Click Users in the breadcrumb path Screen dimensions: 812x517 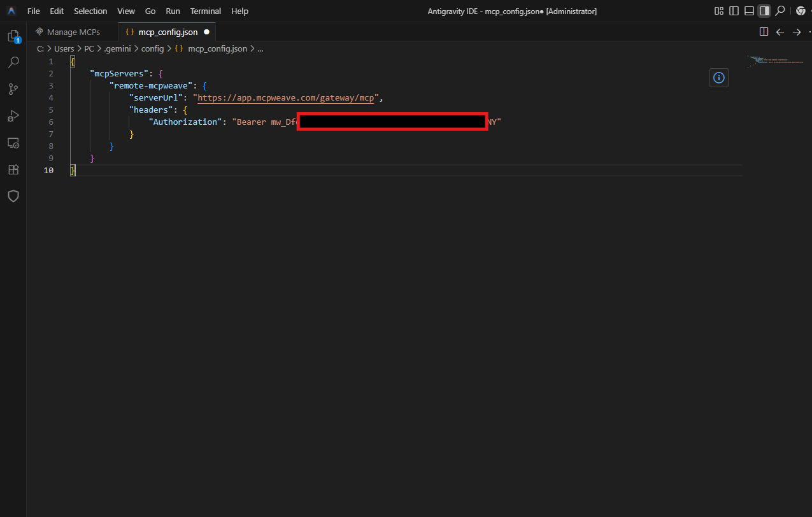click(x=64, y=48)
